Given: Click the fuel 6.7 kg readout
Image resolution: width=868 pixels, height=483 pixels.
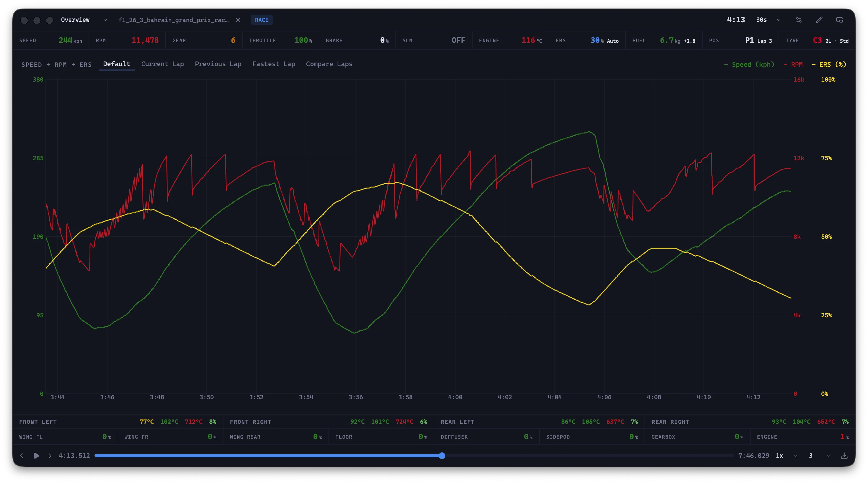Looking at the screenshot, I should tap(677, 41).
